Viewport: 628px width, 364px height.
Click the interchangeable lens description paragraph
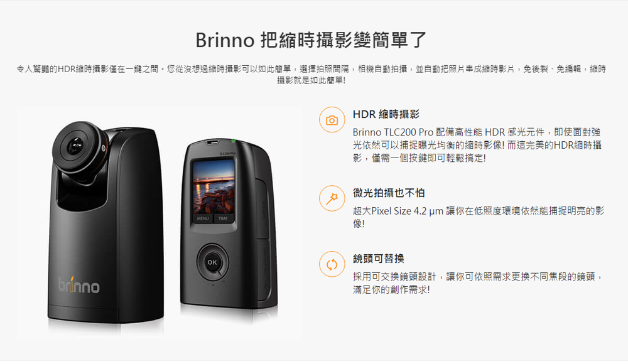(x=478, y=282)
